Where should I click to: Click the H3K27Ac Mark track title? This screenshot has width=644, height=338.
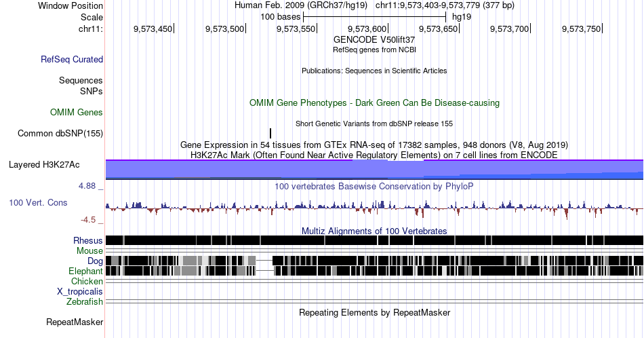click(374, 155)
